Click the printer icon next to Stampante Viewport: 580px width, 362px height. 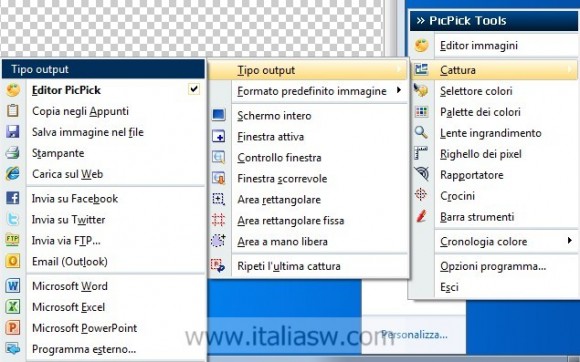coord(13,153)
